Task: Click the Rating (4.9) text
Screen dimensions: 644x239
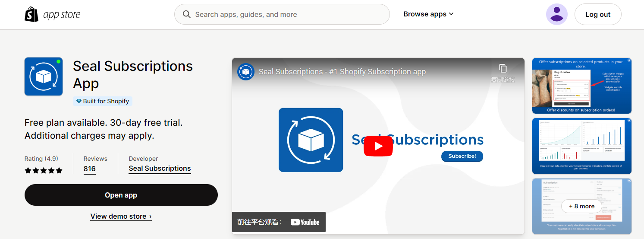Action: tap(41, 159)
